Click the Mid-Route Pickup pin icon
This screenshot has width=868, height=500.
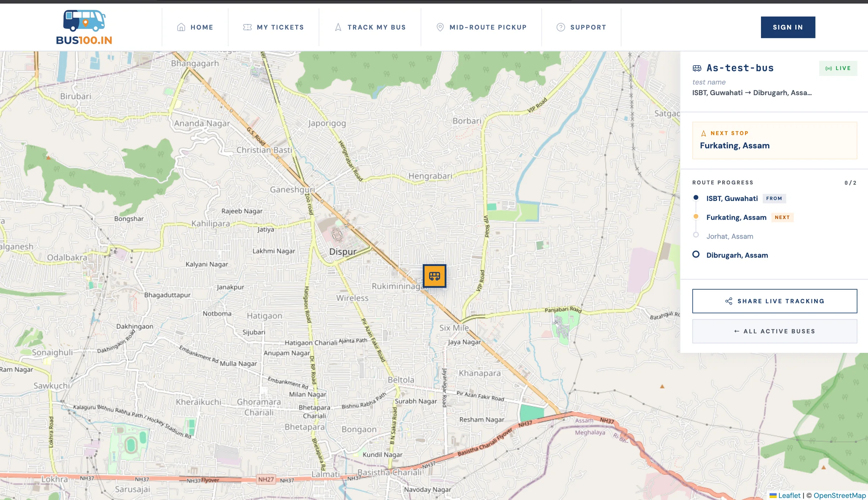tap(440, 27)
